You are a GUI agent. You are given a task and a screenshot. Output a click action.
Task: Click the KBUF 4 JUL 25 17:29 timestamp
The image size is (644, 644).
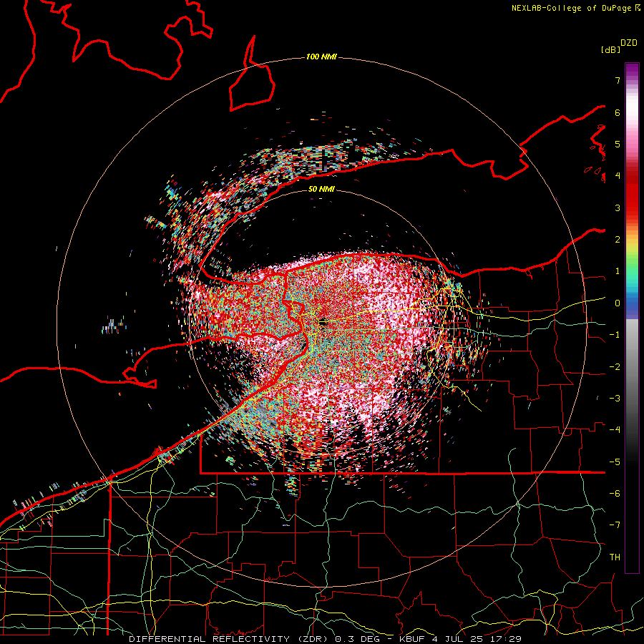[460, 639]
